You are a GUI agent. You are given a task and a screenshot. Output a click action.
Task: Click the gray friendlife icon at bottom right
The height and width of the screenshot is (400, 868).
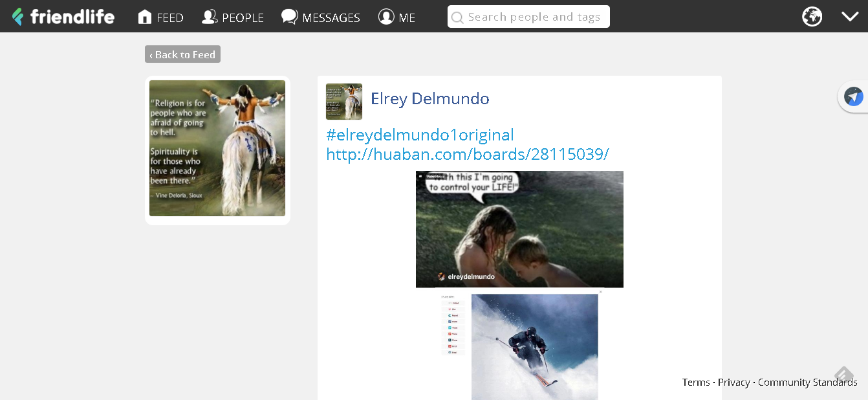click(843, 374)
